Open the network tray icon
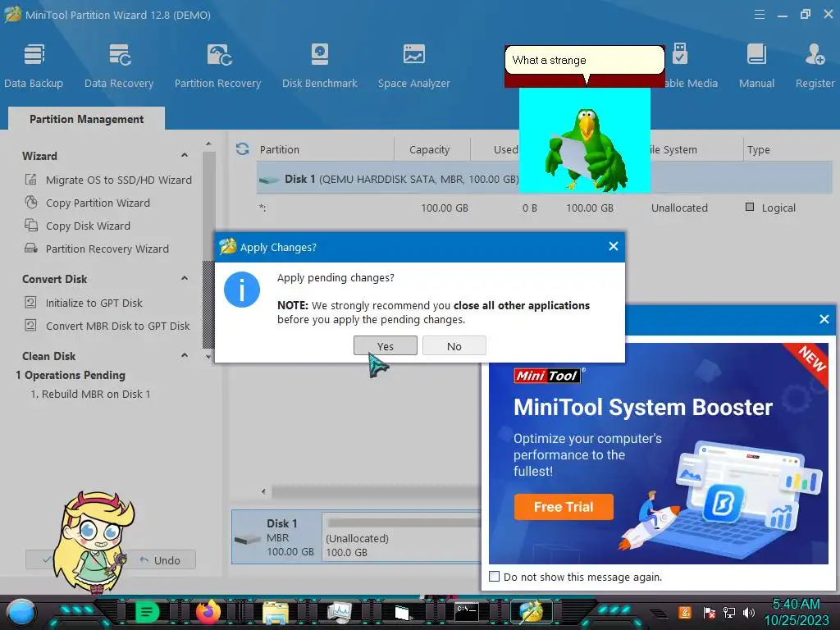This screenshot has width=840, height=630. click(x=728, y=612)
